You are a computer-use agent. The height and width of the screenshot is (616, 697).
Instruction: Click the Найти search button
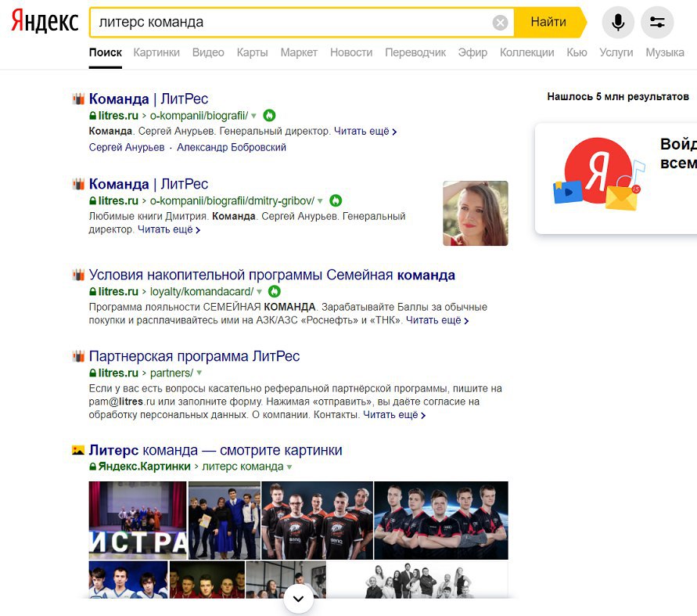pyautogui.click(x=548, y=22)
